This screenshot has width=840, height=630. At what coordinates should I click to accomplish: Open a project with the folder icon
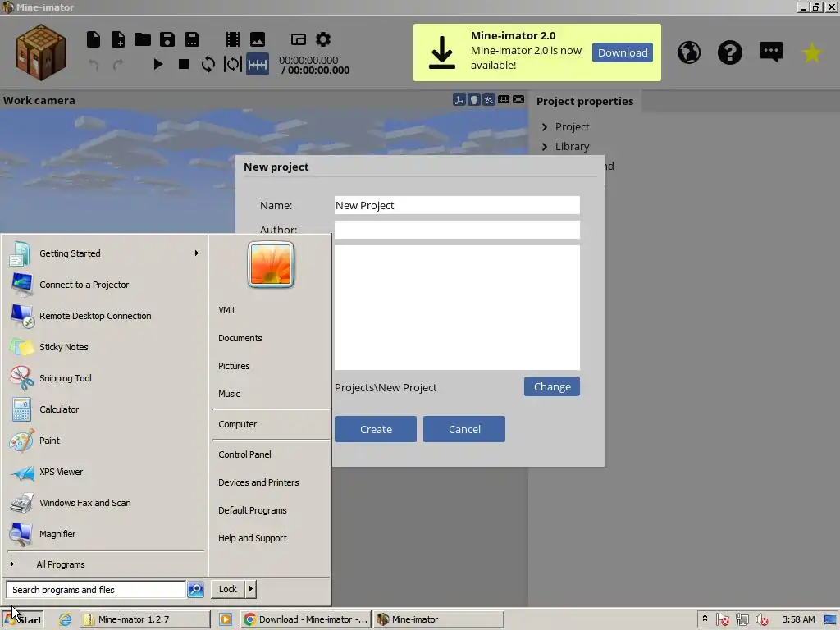(x=143, y=39)
